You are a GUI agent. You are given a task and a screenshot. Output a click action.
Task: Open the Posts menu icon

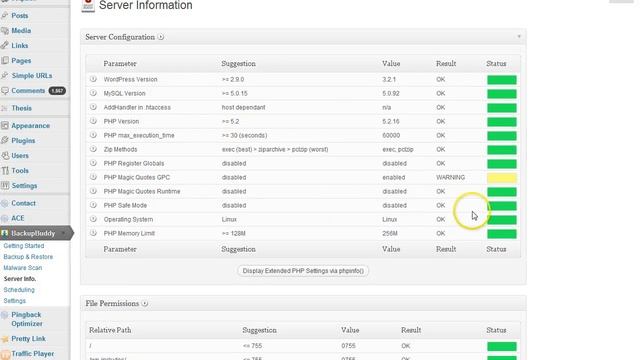pos(4,16)
